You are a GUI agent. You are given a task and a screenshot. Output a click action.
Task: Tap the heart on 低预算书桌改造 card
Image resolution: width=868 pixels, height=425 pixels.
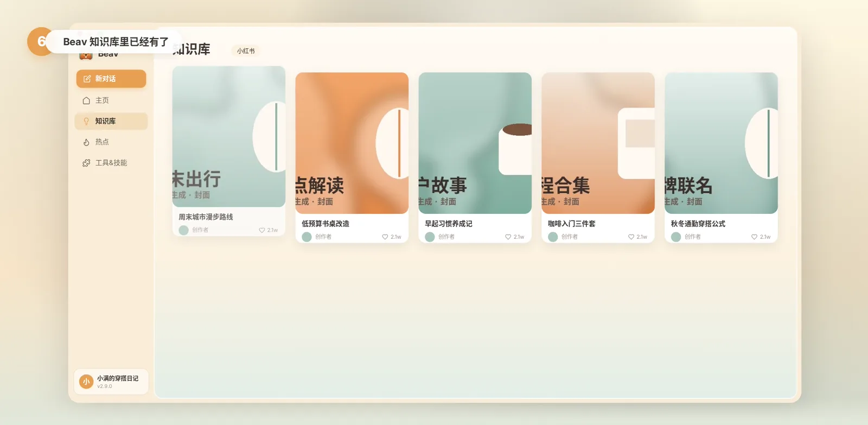point(385,237)
